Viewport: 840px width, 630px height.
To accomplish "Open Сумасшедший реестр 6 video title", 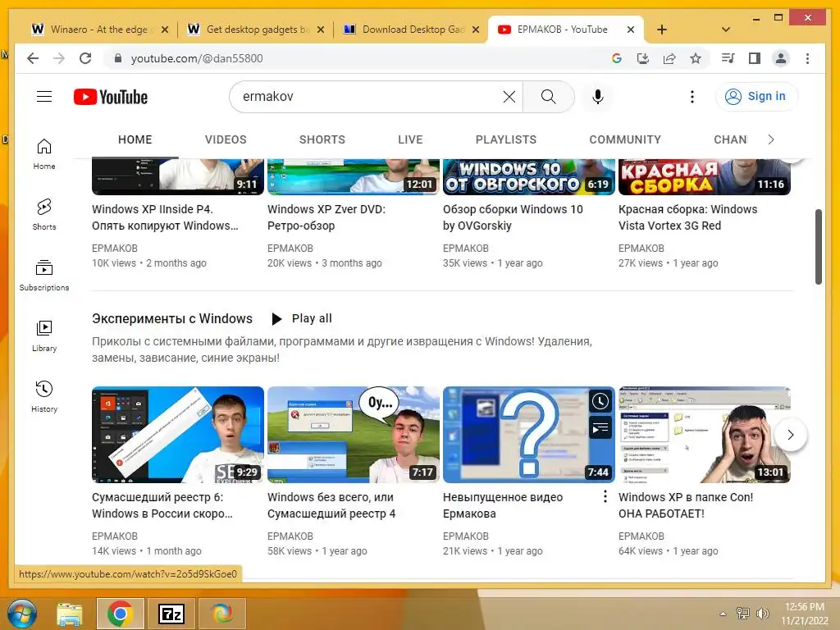I will point(162,505).
